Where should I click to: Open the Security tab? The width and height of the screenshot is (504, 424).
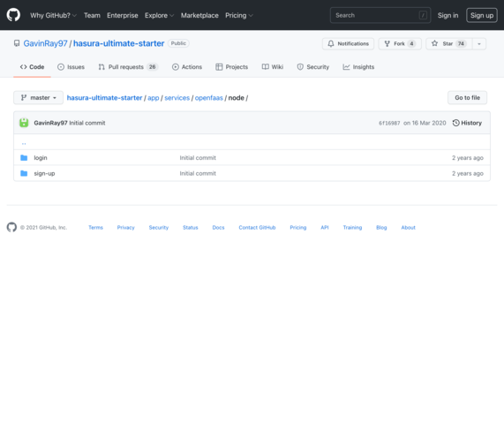[x=313, y=67]
